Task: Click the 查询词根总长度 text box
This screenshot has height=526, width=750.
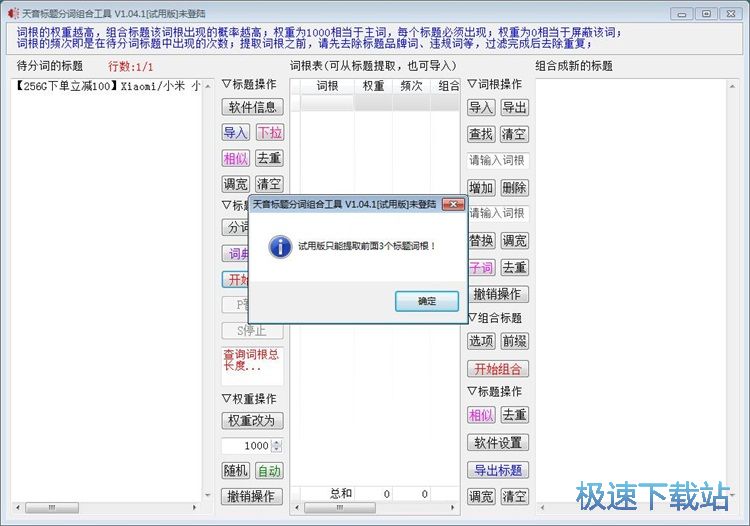Action: 252,366
